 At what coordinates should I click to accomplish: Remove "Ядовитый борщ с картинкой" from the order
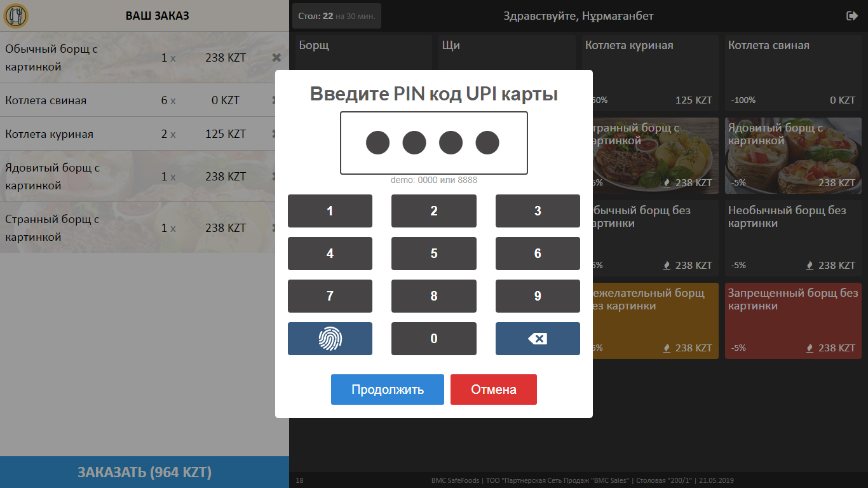(x=276, y=176)
